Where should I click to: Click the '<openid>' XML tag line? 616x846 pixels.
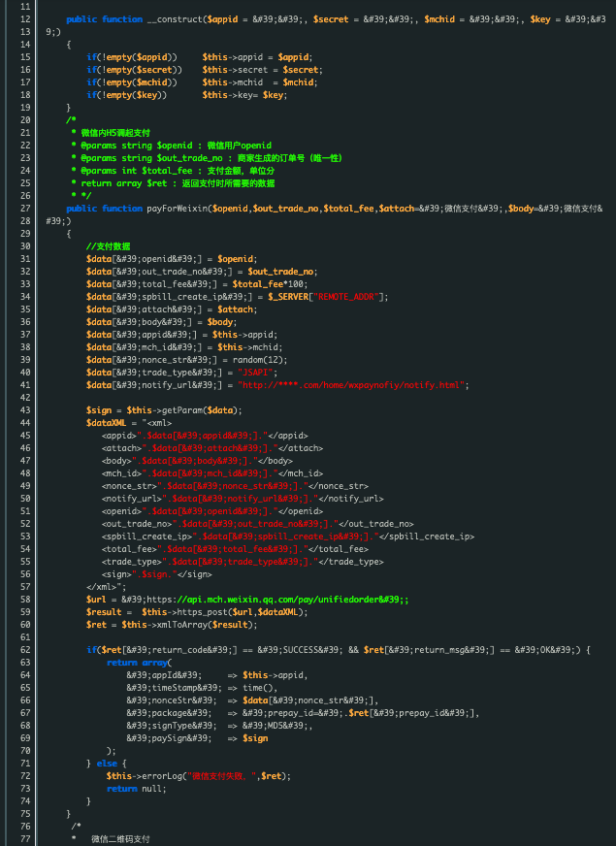212,511
